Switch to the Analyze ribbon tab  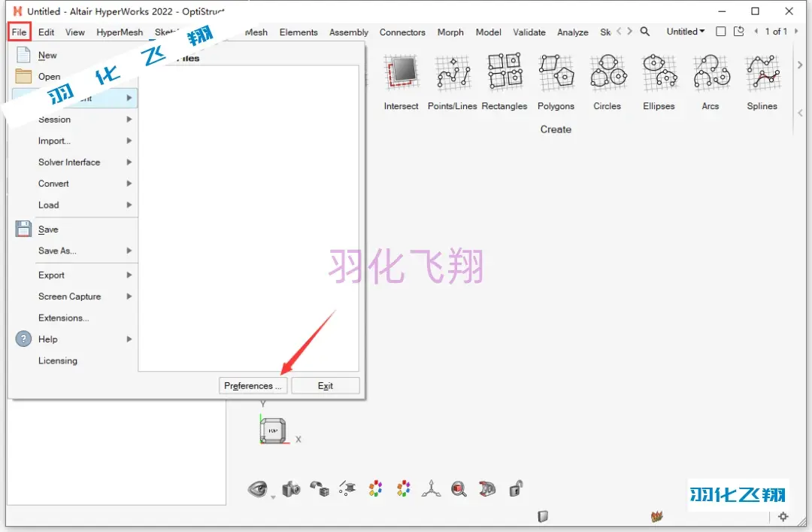573,32
